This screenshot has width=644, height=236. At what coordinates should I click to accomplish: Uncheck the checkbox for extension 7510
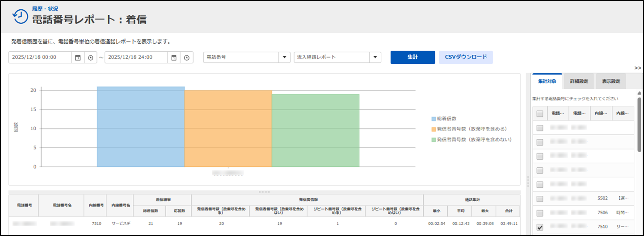click(x=540, y=228)
